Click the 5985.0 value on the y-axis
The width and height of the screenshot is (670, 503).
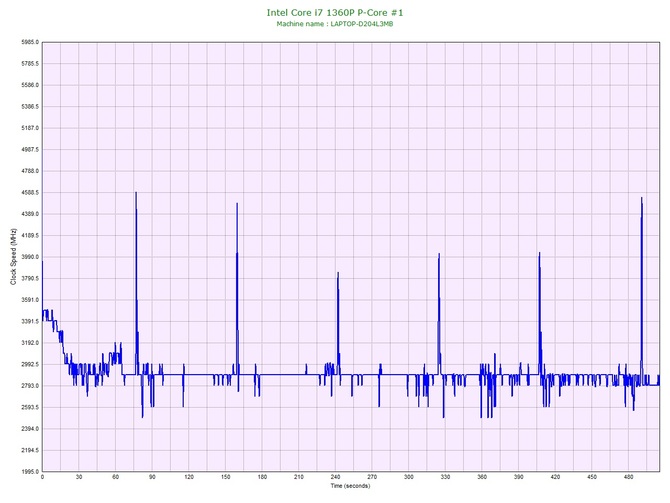click(x=30, y=42)
